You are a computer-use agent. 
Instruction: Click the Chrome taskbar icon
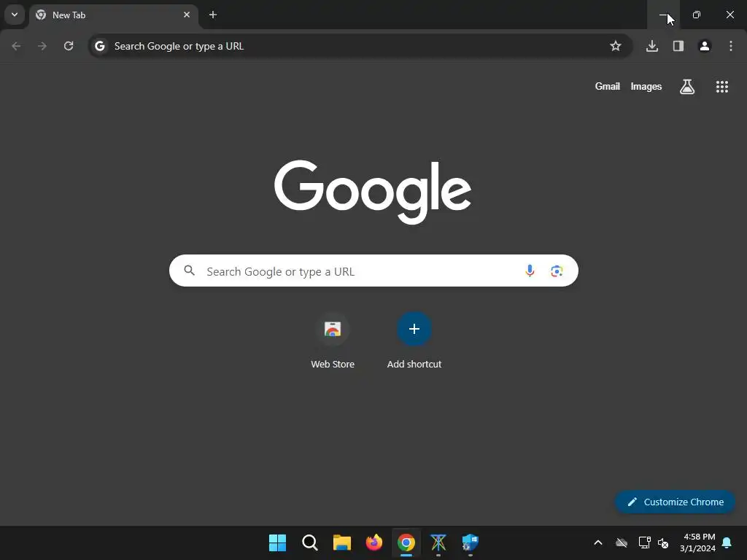[406, 542]
